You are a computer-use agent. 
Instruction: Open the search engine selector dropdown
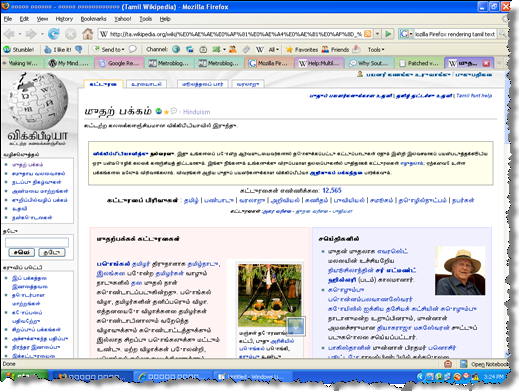pos(406,34)
